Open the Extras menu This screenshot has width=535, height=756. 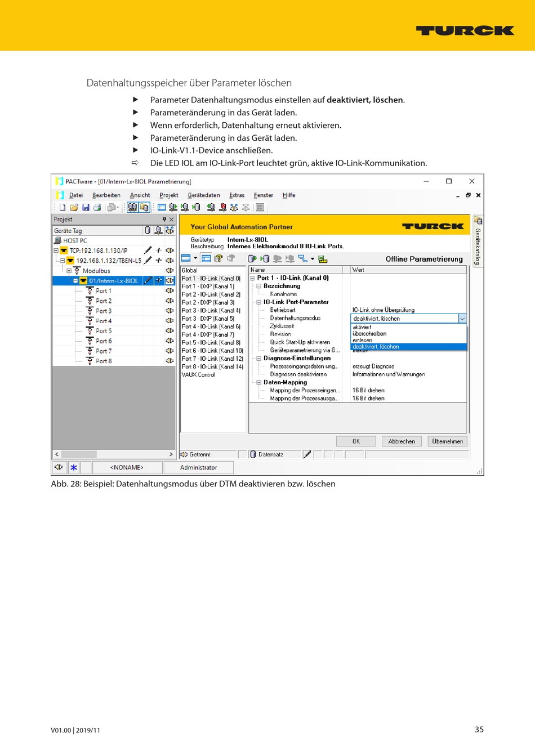click(x=237, y=195)
